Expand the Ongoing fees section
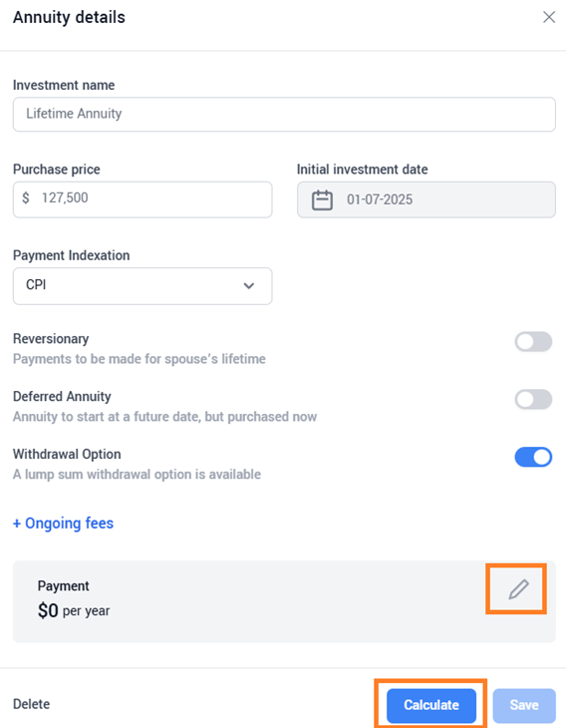This screenshot has width=566, height=728. (x=63, y=524)
